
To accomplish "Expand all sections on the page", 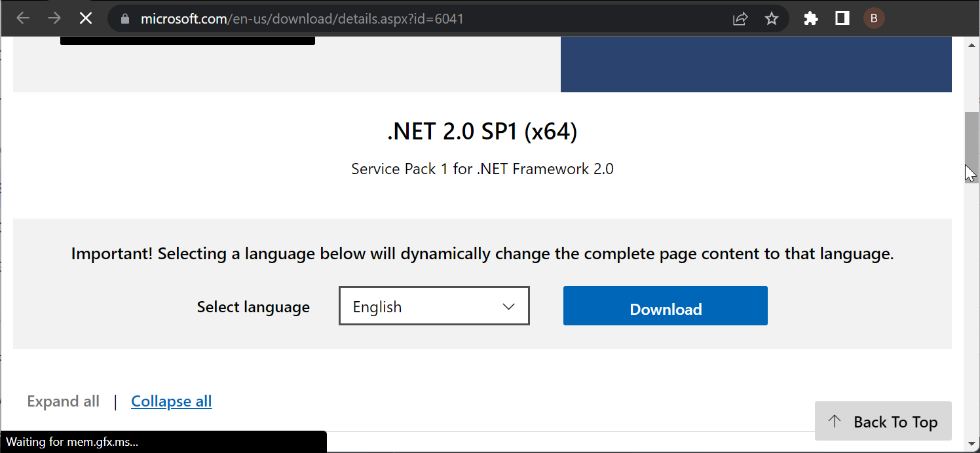I will tap(63, 401).
